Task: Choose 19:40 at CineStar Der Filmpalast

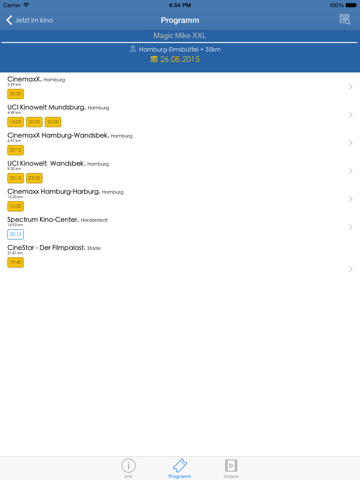Action: [x=16, y=262]
